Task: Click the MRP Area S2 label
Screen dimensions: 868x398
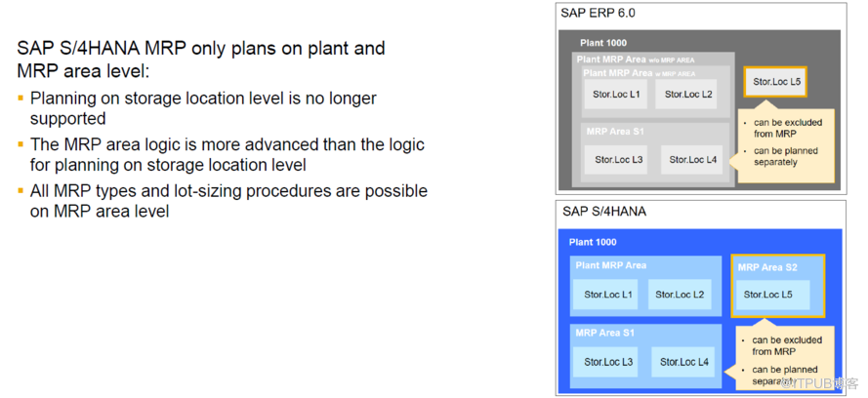Action: click(x=767, y=267)
